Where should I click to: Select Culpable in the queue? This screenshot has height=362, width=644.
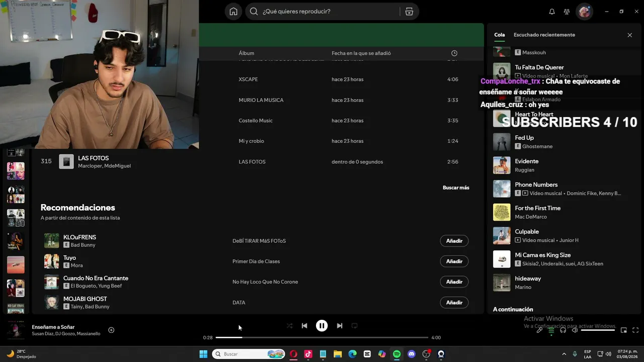tap(562, 236)
